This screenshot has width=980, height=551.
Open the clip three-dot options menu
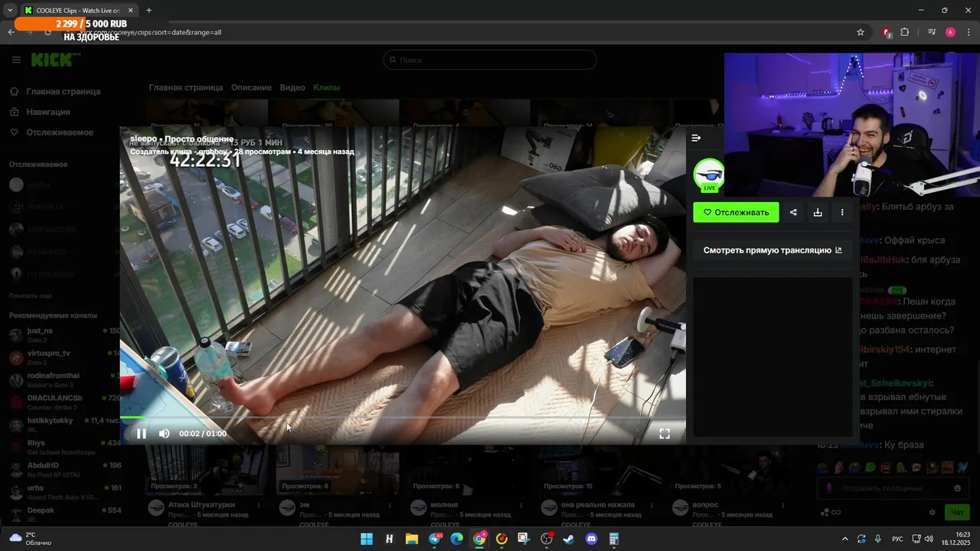point(842,213)
